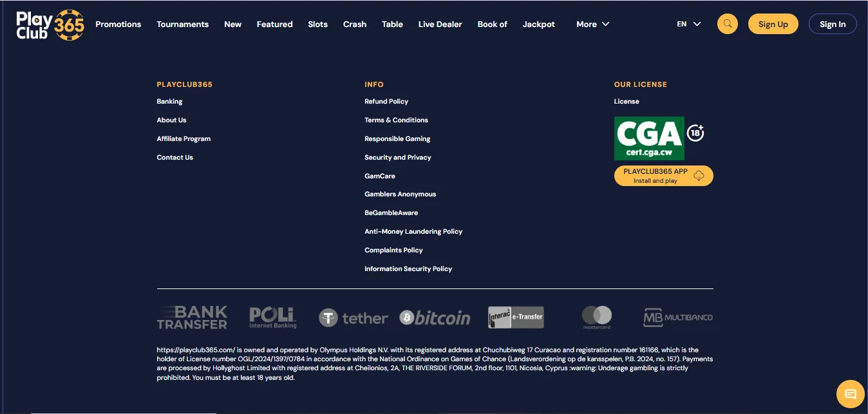Viewport: 868px width, 414px height.
Task: Expand the More menu dropdown
Action: tap(592, 24)
